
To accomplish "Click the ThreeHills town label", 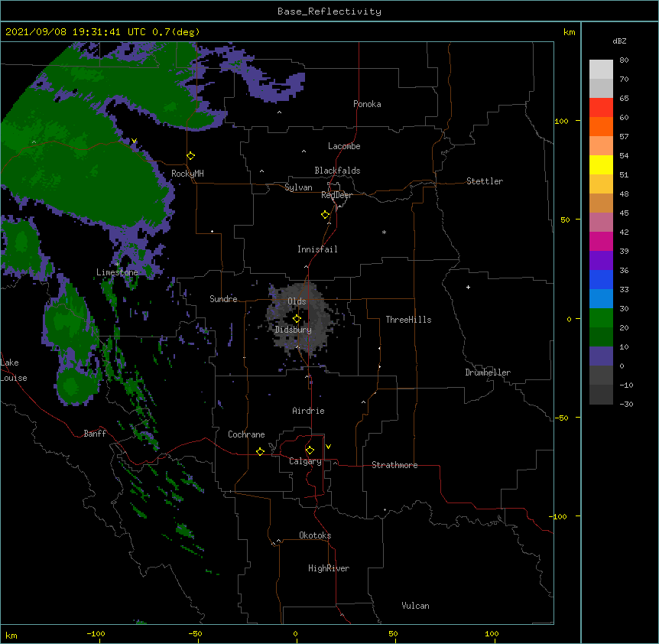I will click(408, 320).
